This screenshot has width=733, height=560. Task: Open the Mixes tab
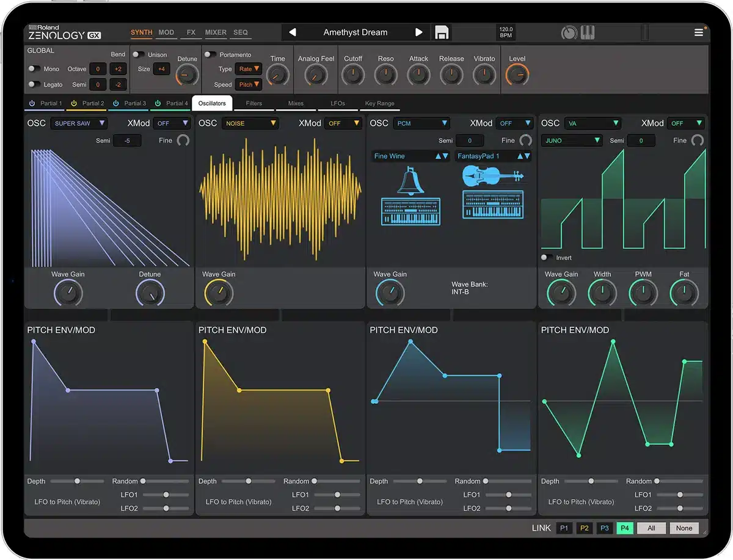296,104
